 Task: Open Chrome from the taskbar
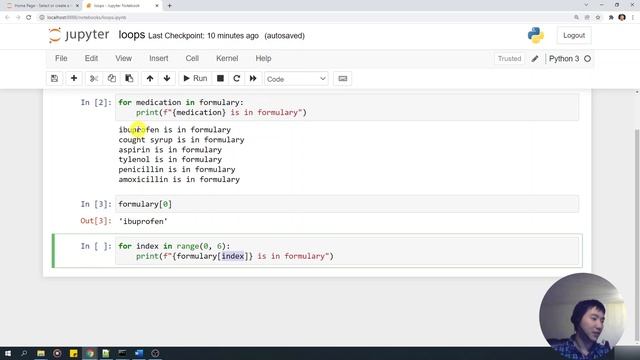[x=90, y=353]
